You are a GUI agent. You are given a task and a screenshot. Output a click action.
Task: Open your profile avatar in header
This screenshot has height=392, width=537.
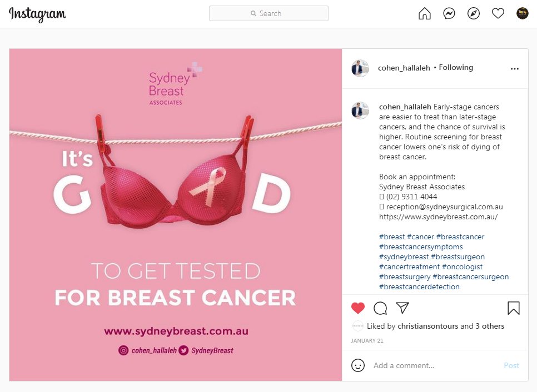[x=522, y=14]
